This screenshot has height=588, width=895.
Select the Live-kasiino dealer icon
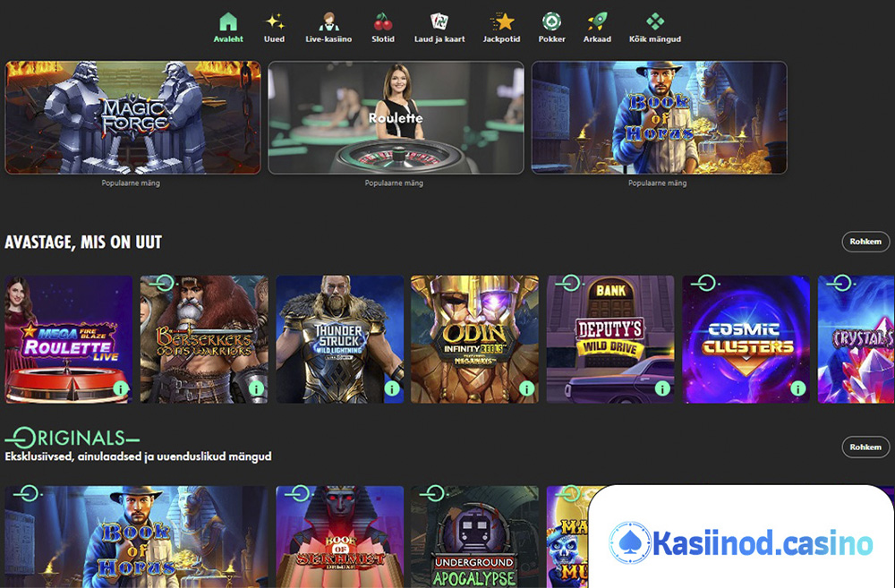[328, 21]
